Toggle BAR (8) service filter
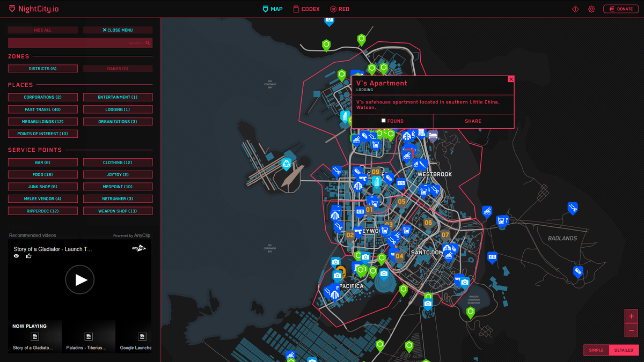The width and height of the screenshot is (644, 362). [x=43, y=162]
